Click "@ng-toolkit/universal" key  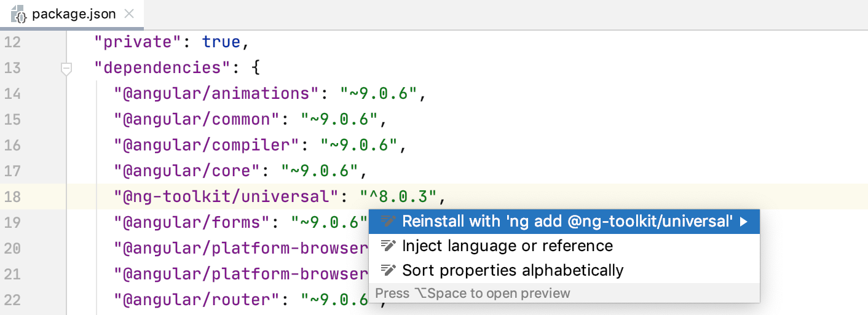click(227, 196)
